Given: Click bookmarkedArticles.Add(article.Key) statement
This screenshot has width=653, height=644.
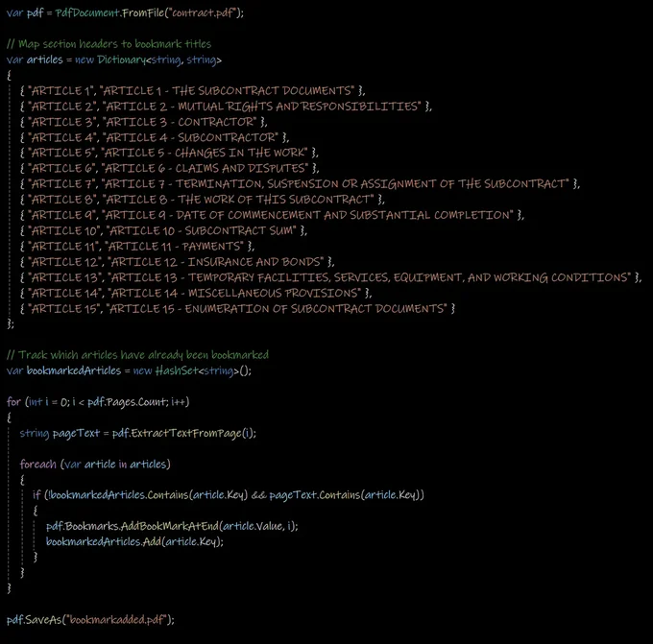Looking at the screenshot, I should (134, 541).
